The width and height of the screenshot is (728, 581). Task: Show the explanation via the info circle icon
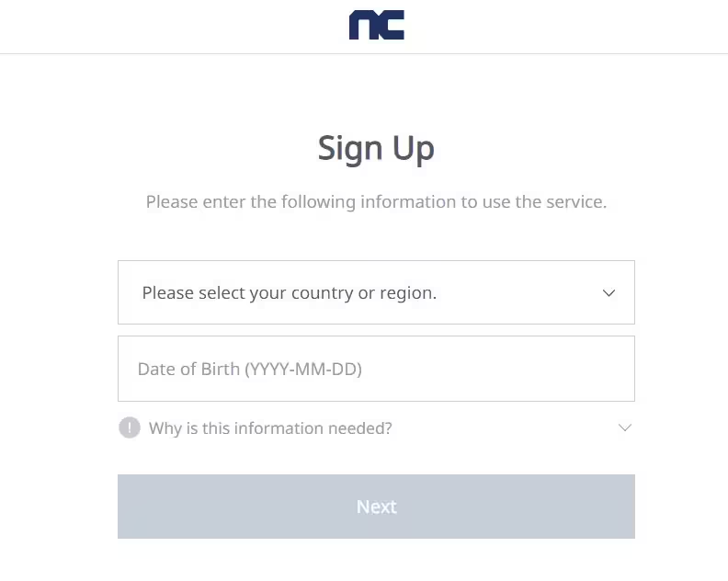(x=130, y=427)
